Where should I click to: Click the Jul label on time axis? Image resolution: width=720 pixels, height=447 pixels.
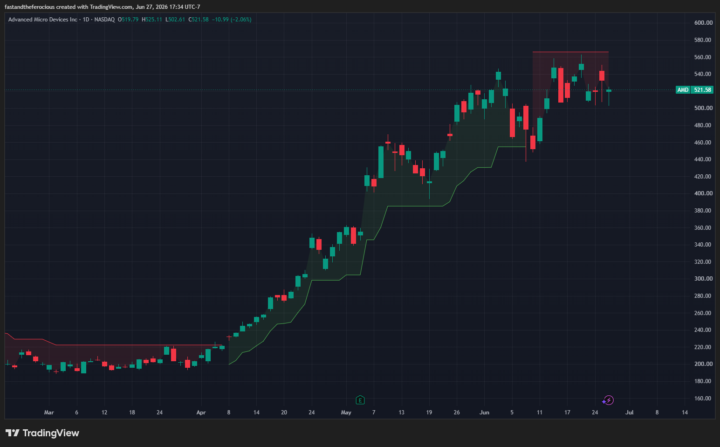pyautogui.click(x=629, y=413)
